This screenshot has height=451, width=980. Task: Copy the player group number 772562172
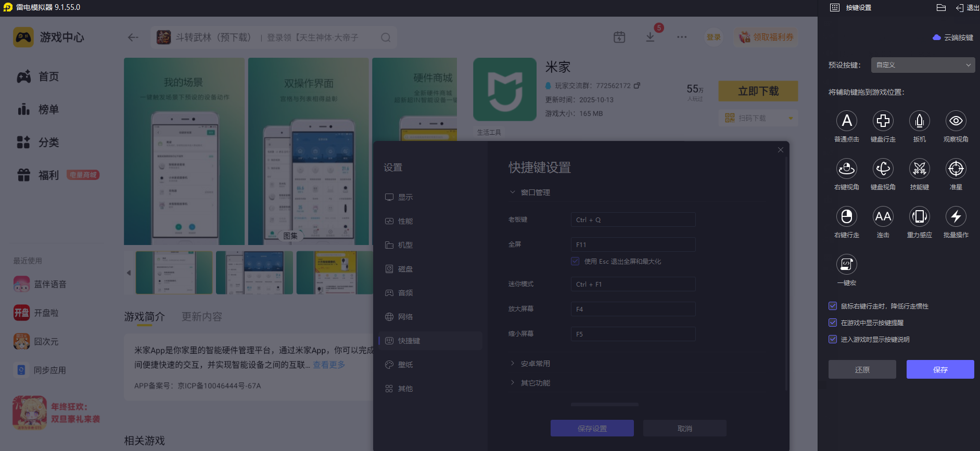pos(637,85)
